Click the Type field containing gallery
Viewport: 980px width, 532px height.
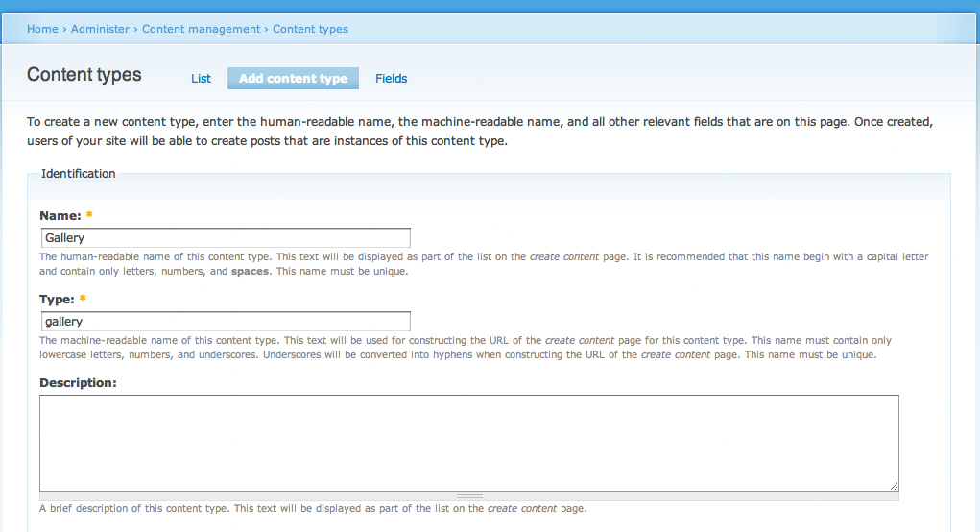tap(226, 322)
